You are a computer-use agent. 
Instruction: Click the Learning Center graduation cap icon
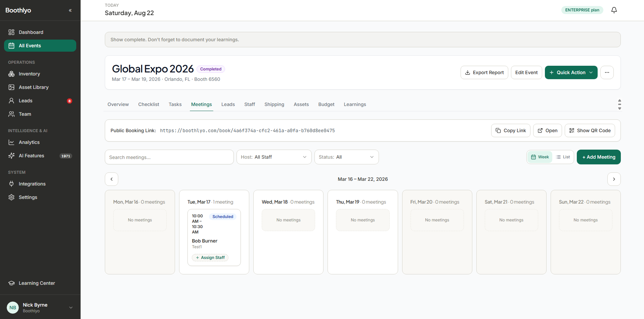(x=11, y=283)
